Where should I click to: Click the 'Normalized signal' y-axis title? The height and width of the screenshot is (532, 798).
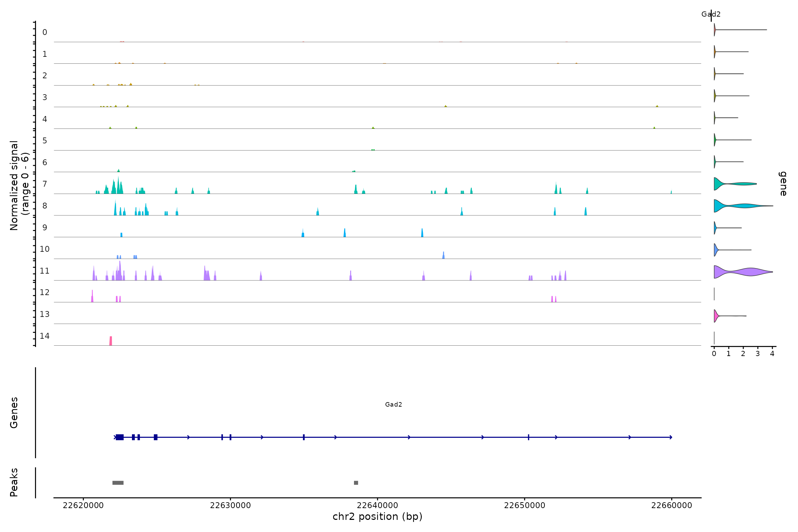coord(14,185)
